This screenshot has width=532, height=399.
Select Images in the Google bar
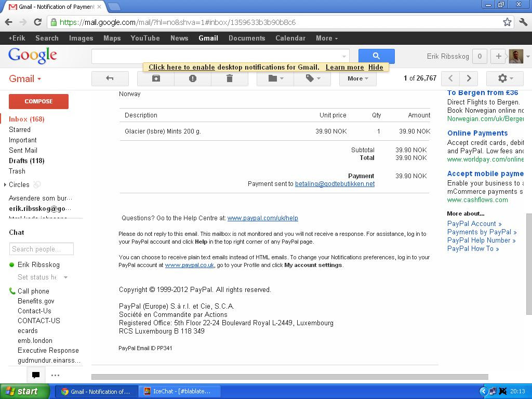81,38
